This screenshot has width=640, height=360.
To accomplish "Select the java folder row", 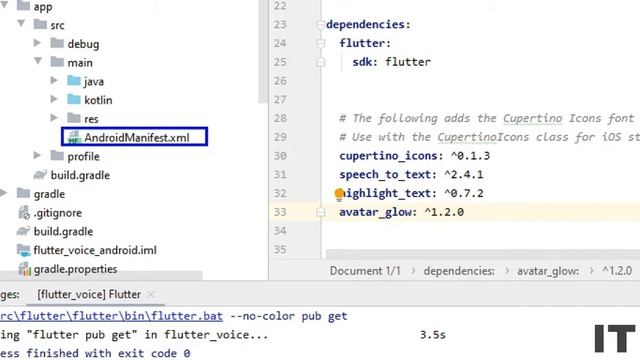I will pyautogui.click(x=94, y=82).
